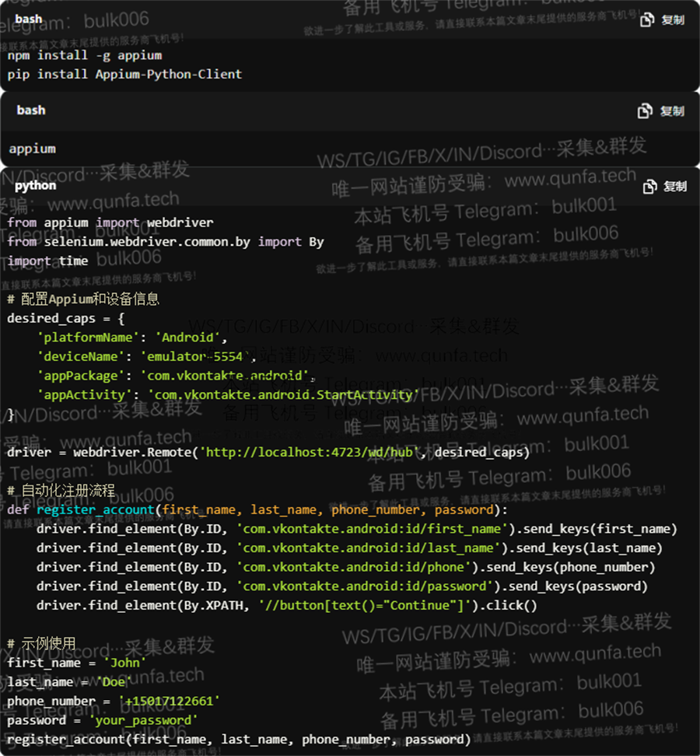Viewport: 700px width, 756px height.
Task: Click the first_name = 'John' line
Action: pos(77,663)
